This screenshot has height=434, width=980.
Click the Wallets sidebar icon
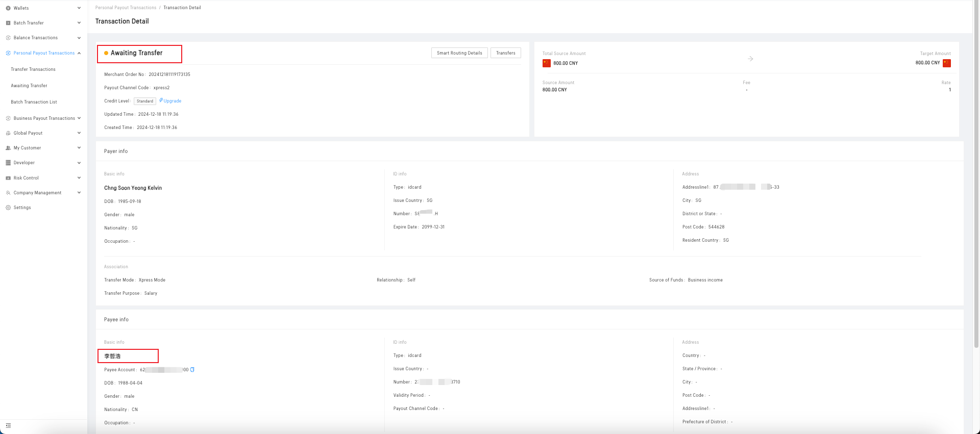tap(8, 8)
